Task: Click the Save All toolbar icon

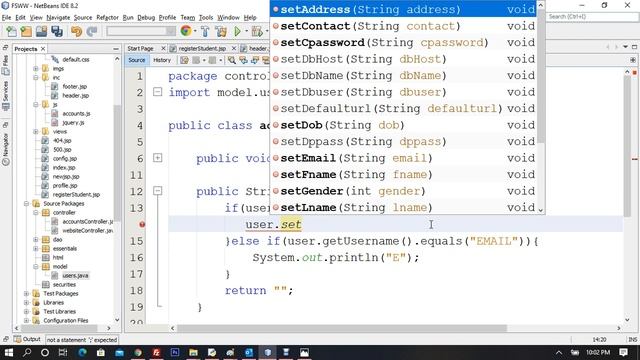Action: click(x=57, y=31)
